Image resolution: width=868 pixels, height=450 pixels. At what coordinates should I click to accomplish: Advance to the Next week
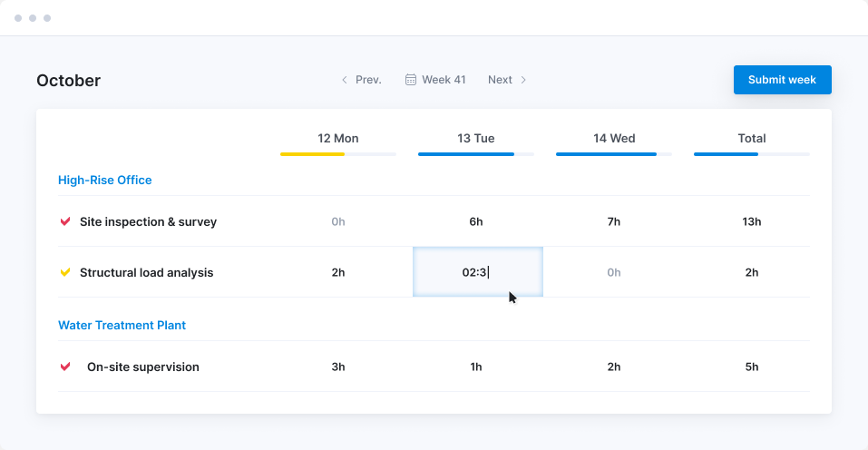click(x=507, y=80)
